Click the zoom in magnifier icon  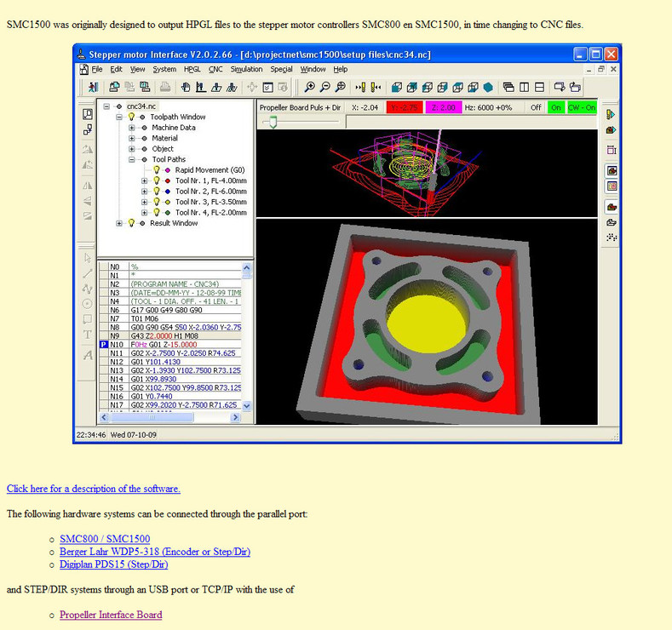(309, 88)
